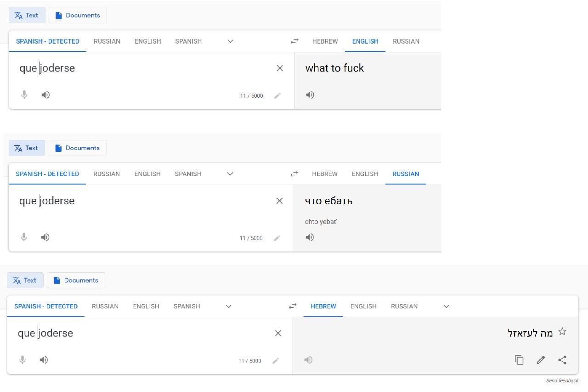Open handwriting pencil in middle source panel
Screen dimensions: 588x392
click(277, 238)
